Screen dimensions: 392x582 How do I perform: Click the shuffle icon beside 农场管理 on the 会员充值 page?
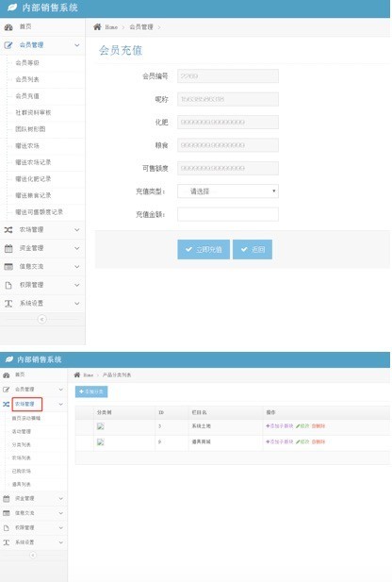[8, 230]
